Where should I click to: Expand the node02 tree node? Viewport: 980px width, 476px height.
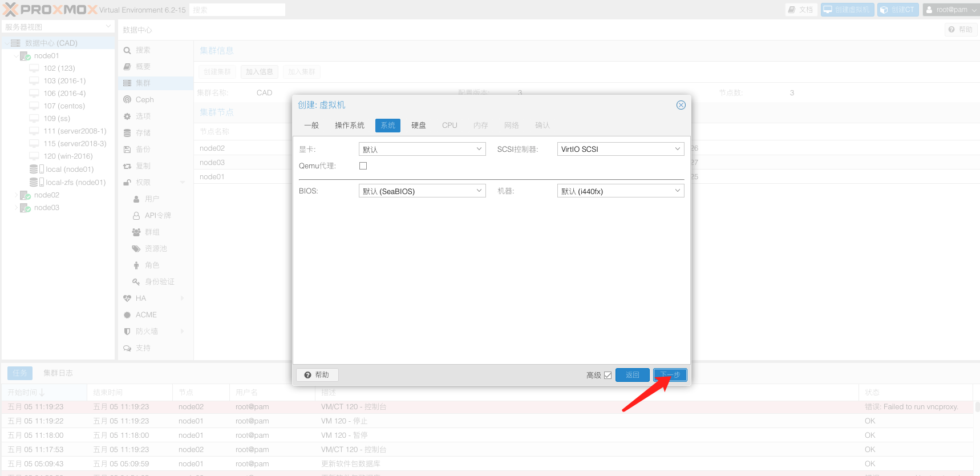[x=16, y=195]
